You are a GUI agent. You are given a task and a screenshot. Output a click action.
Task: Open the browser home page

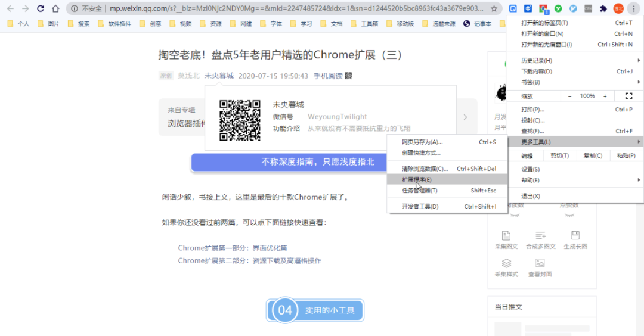click(55, 8)
